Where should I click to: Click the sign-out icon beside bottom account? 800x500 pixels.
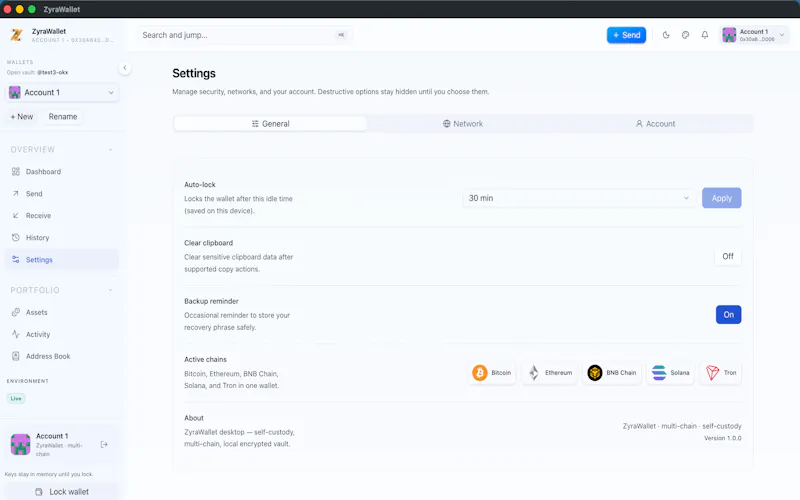(x=104, y=444)
